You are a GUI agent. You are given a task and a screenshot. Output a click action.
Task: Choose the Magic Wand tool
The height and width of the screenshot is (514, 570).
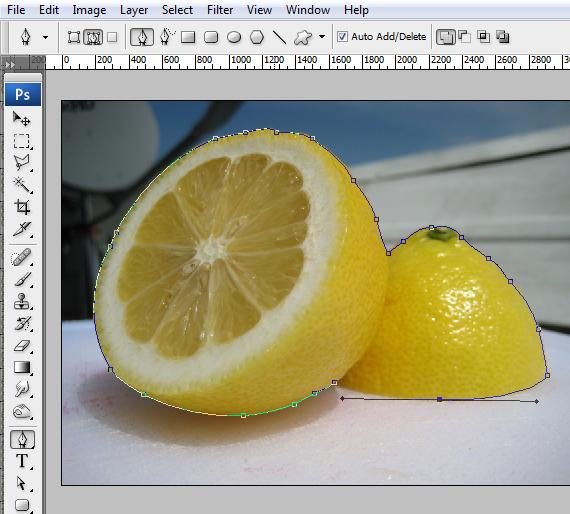click(22, 185)
